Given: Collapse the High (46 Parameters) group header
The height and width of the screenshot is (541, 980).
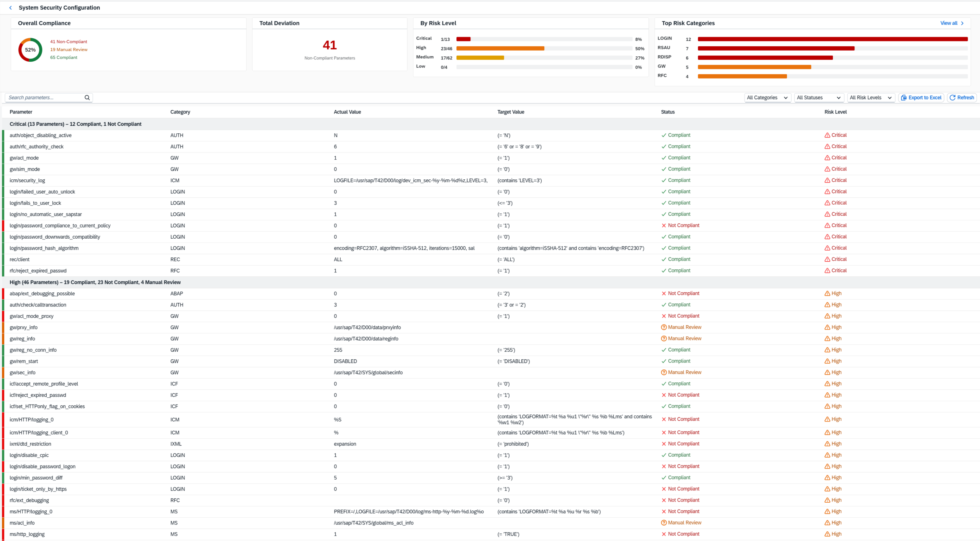Looking at the screenshot, I should click(95, 282).
